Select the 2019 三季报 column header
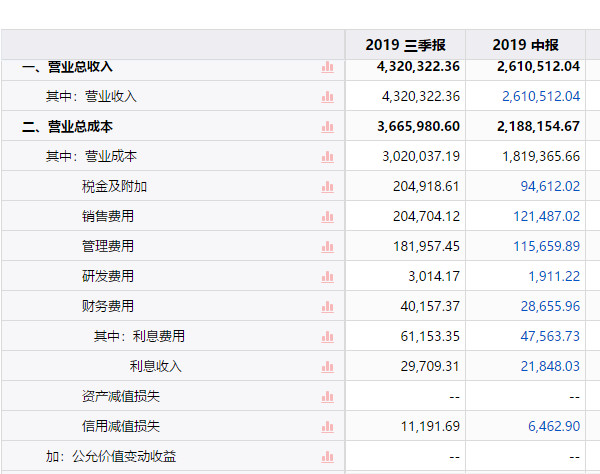Screen dimensions: 600x474 (x=405, y=45)
